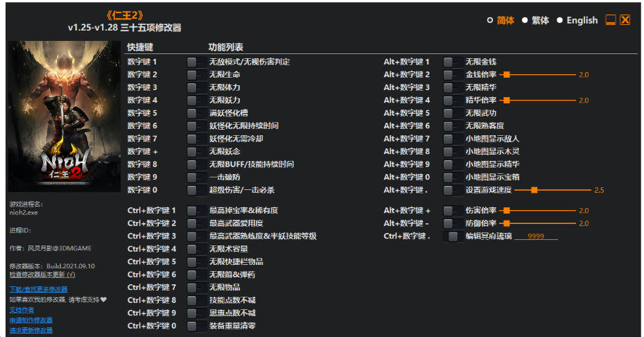Open 检查修改器版本更新 link
The image size is (644, 337).
[42, 275]
